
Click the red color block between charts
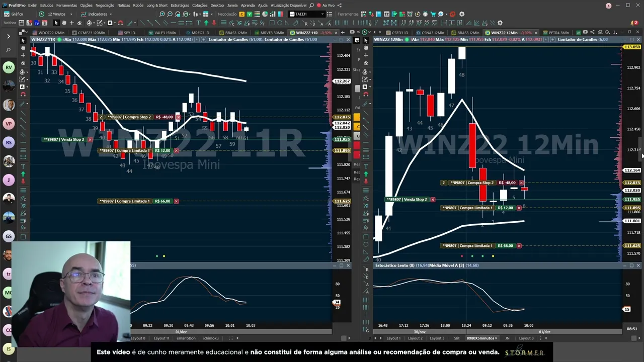coord(357,146)
